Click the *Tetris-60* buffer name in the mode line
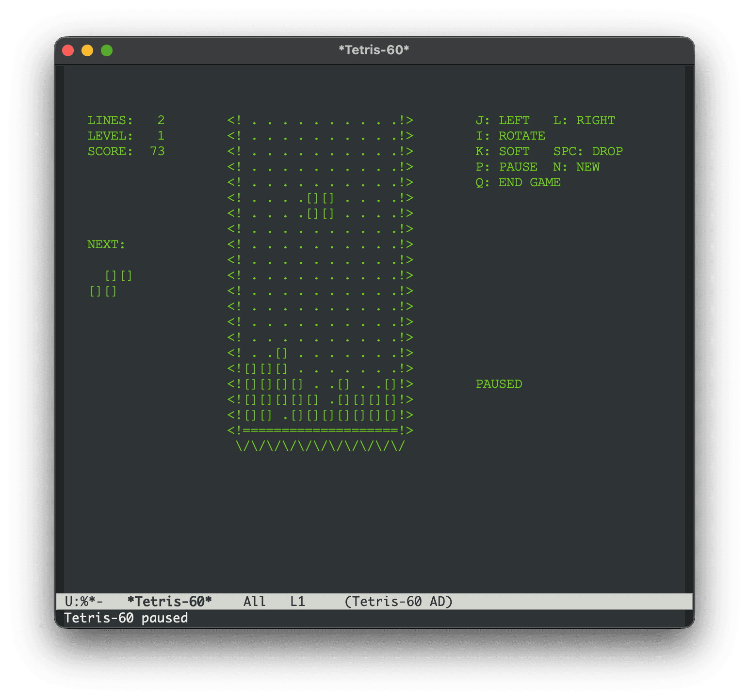Screen dimensions: 749x700 click(169, 602)
